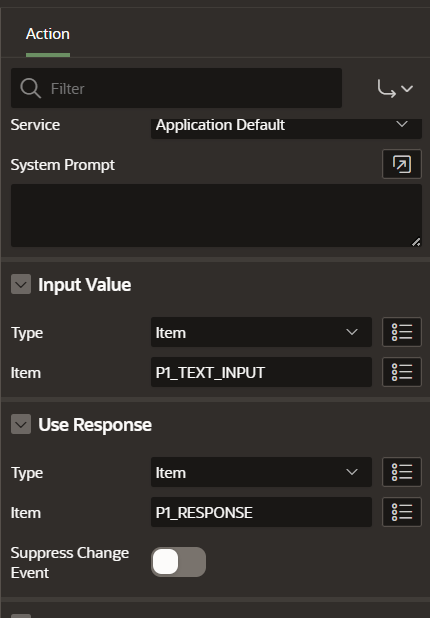Click the P1_RESPONSE item field
The image size is (430, 618).
pos(261,512)
